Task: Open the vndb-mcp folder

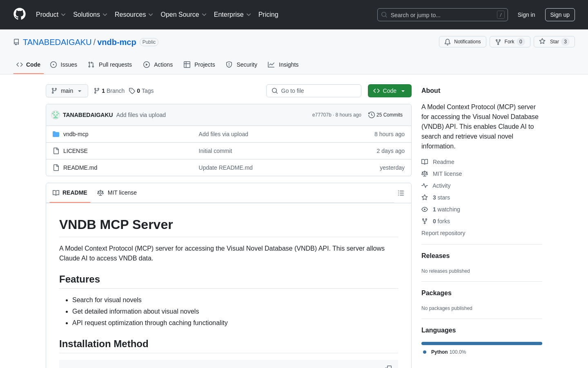Action: coord(76,134)
